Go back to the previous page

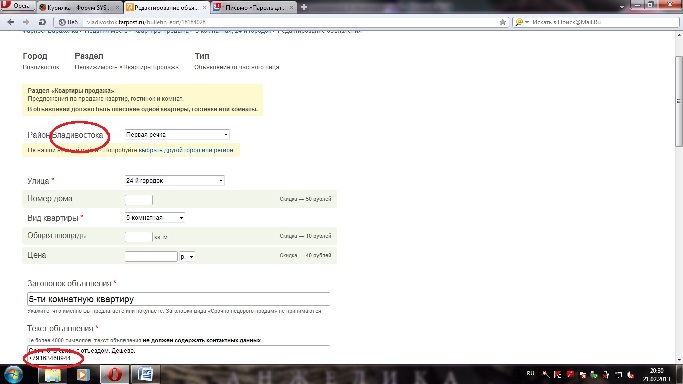point(11,22)
